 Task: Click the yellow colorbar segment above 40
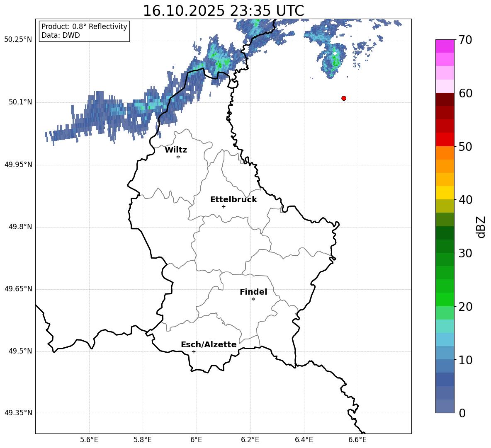[x=445, y=193]
